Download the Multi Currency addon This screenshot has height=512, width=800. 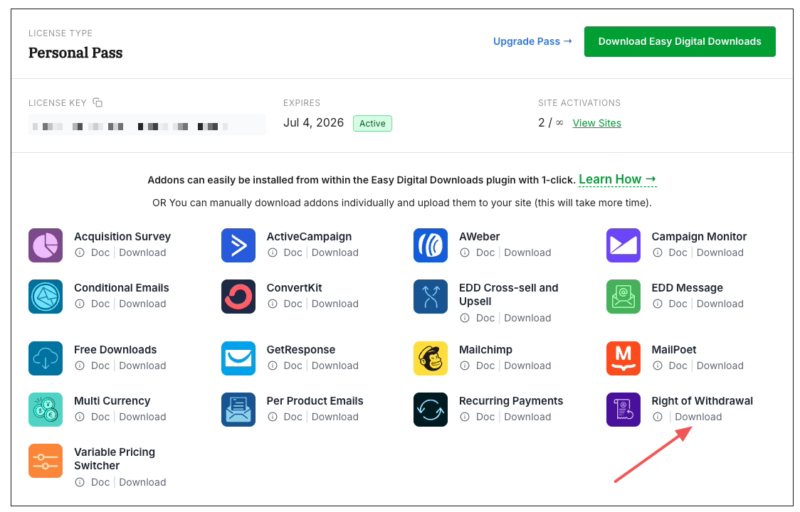tap(142, 417)
